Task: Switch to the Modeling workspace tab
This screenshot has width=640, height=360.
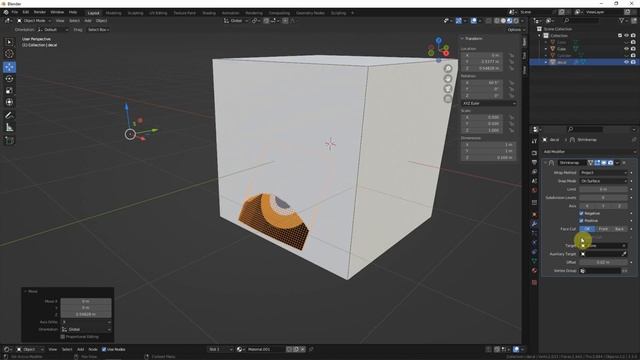Action: (113, 13)
